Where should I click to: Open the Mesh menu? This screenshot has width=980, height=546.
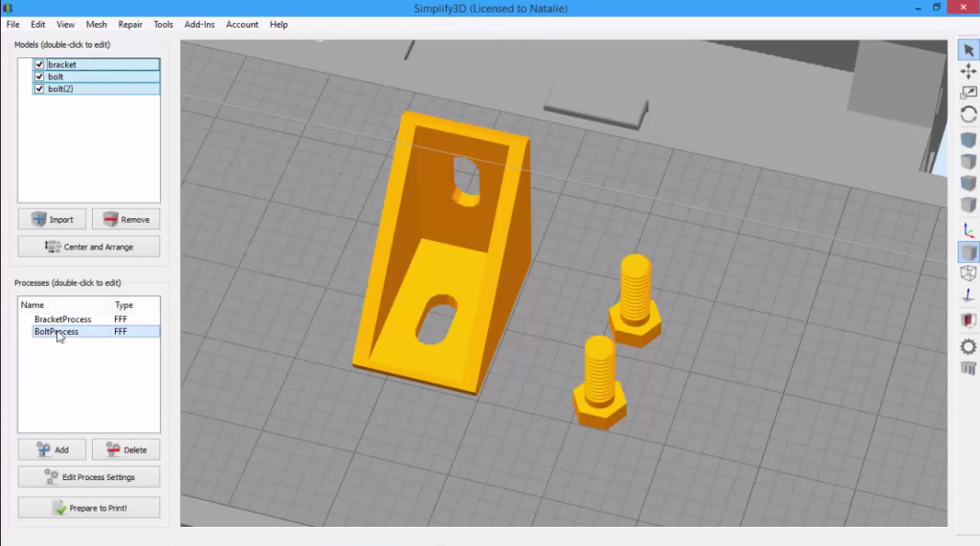(97, 24)
